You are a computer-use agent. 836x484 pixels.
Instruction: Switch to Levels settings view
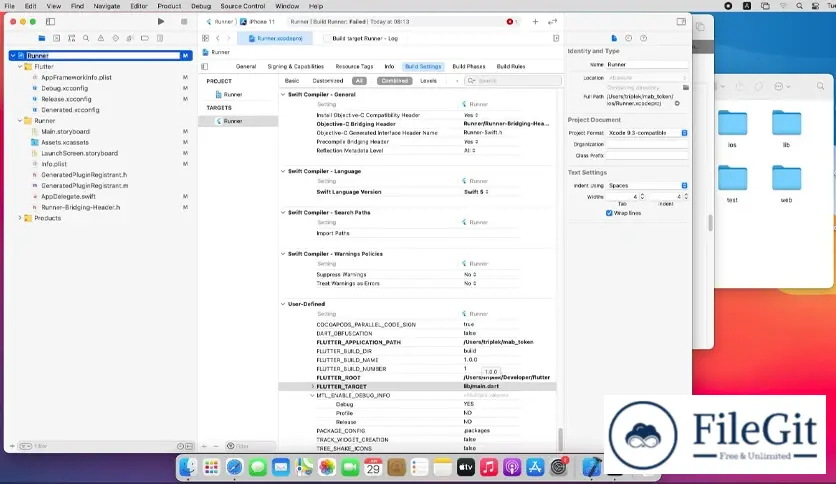click(428, 81)
